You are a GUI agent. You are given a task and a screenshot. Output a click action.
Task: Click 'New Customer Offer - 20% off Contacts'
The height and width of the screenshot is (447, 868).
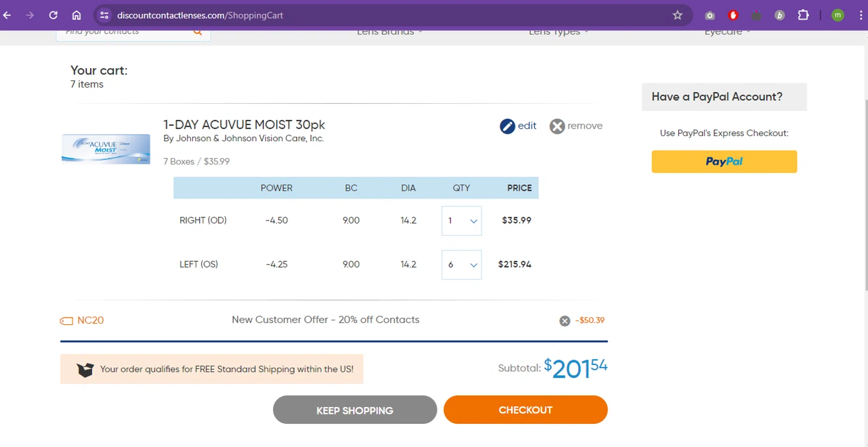click(325, 320)
